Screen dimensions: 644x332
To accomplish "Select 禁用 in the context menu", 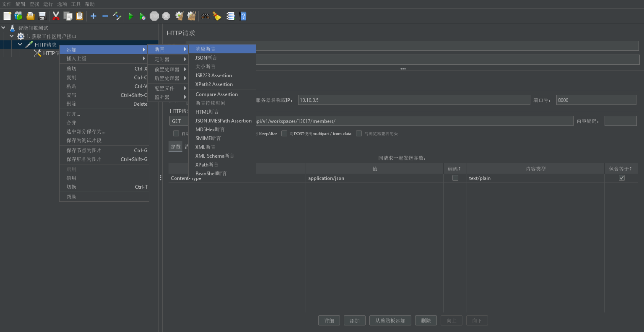I will [104, 178].
